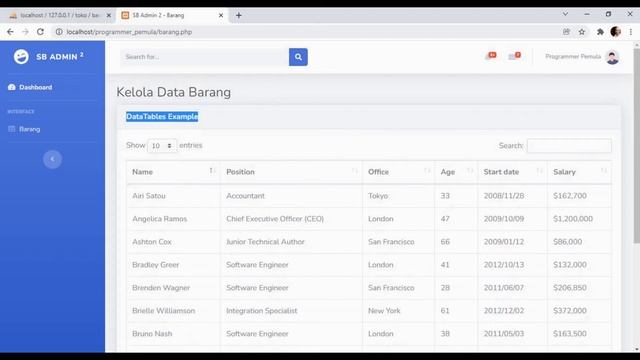Screen dimensions: 640x360
Task: Go back in the browser
Action: 10,31
